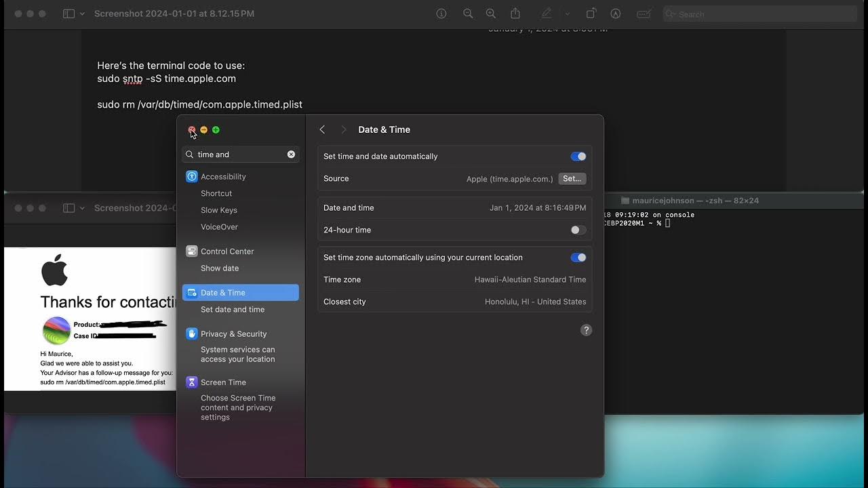The height and width of the screenshot is (488, 868).
Task: Select Date & Time sidebar item
Action: (x=241, y=293)
